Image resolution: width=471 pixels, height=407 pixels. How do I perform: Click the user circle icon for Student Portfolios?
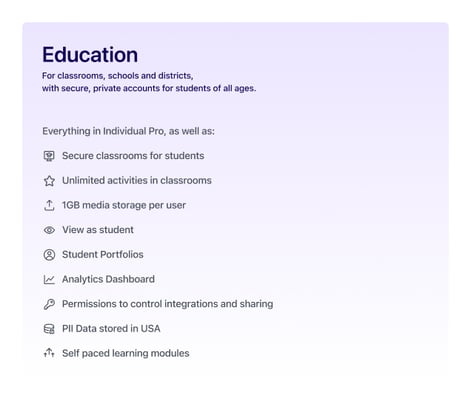pos(49,255)
